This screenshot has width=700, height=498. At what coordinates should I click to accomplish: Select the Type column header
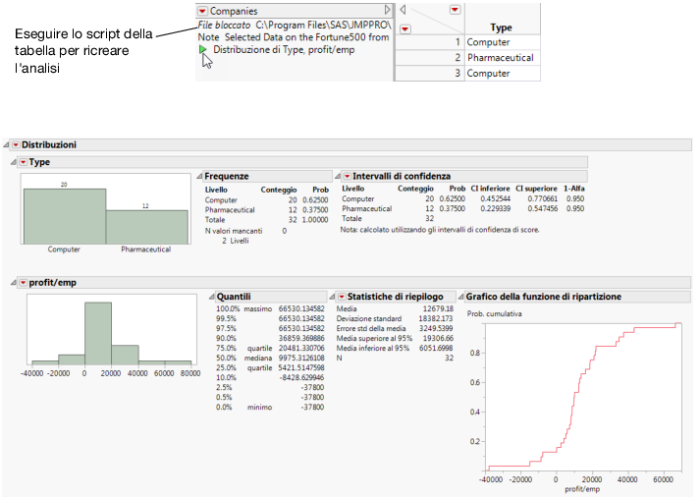tap(502, 29)
